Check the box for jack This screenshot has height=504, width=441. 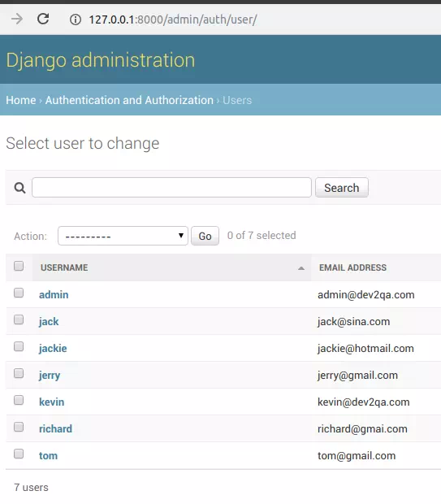(x=19, y=319)
